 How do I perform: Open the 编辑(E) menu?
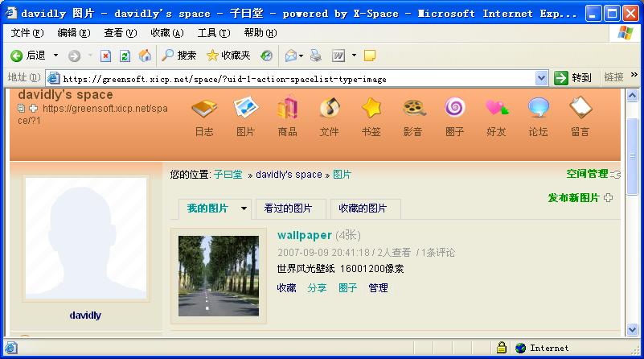(74, 33)
